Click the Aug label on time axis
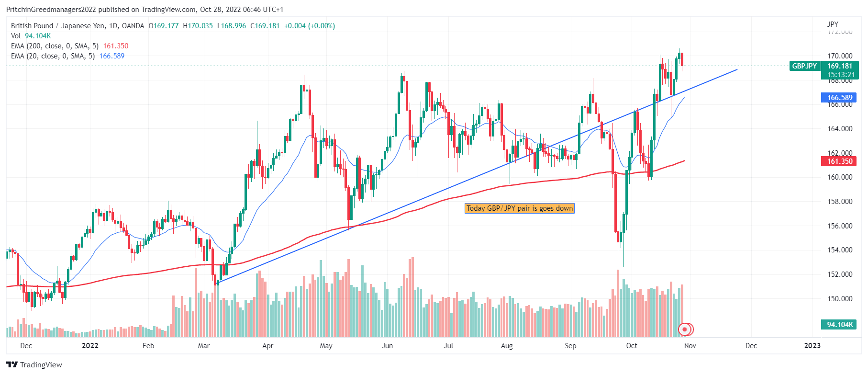Viewport: 868px width, 375px height. [507, 346]
